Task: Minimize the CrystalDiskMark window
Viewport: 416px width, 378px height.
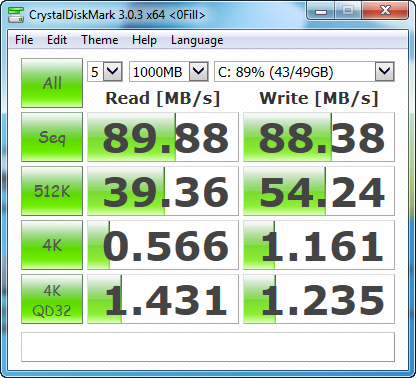Action: pyautogui.click(x=321, y=12)
